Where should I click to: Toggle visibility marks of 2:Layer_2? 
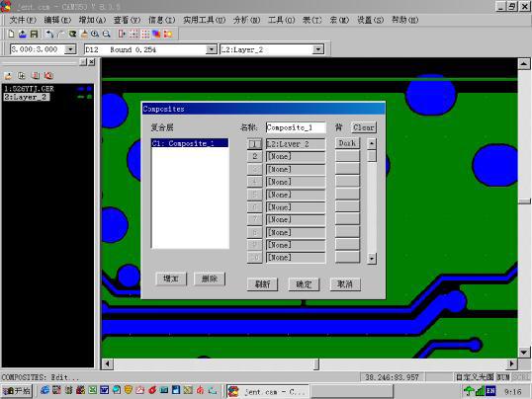(x=85, y=97)
